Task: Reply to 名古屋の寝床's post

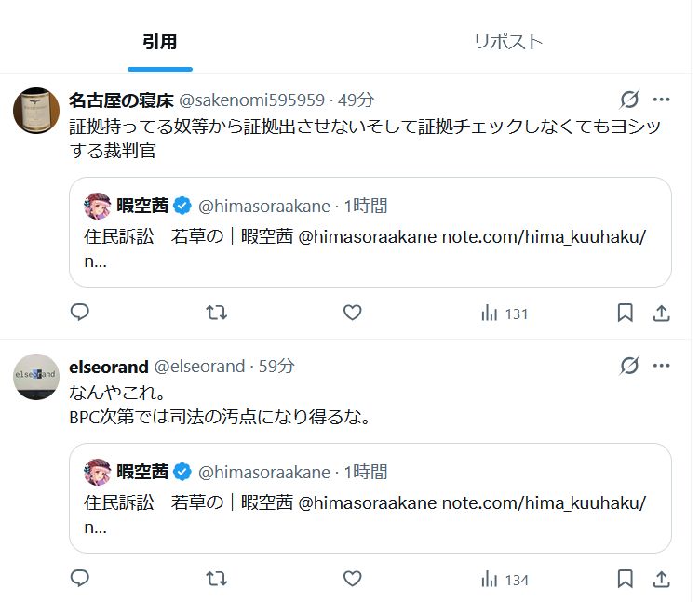Action: [x=80, y=313]
